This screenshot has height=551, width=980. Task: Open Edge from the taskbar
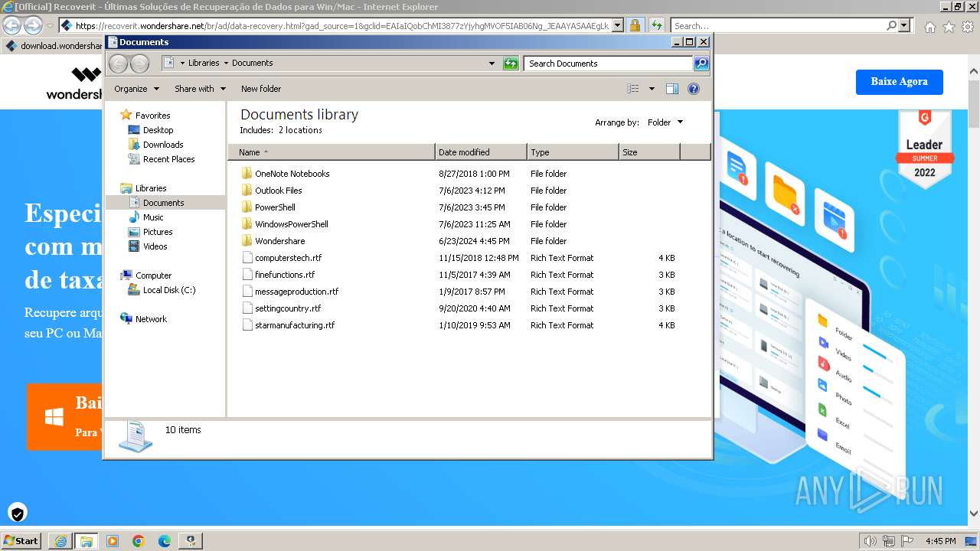(x=164, y=541)
